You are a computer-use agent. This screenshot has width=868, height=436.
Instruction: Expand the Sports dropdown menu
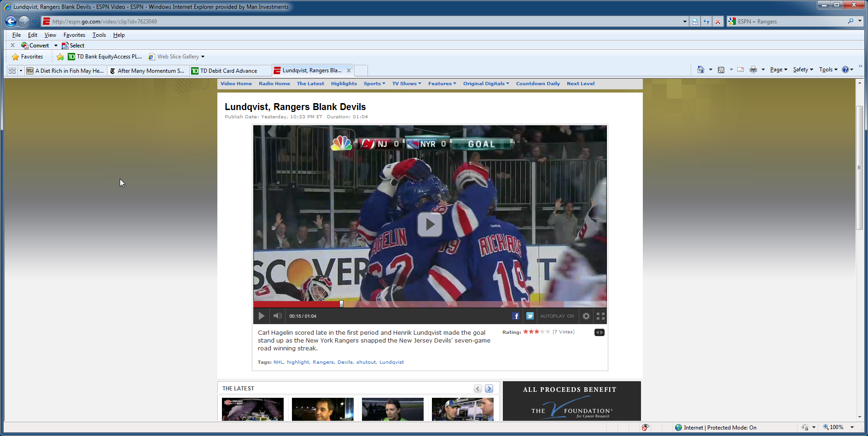[374, 84]
